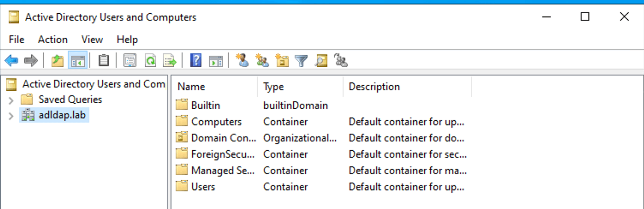Click the Organizational type cell

[300, 138]
